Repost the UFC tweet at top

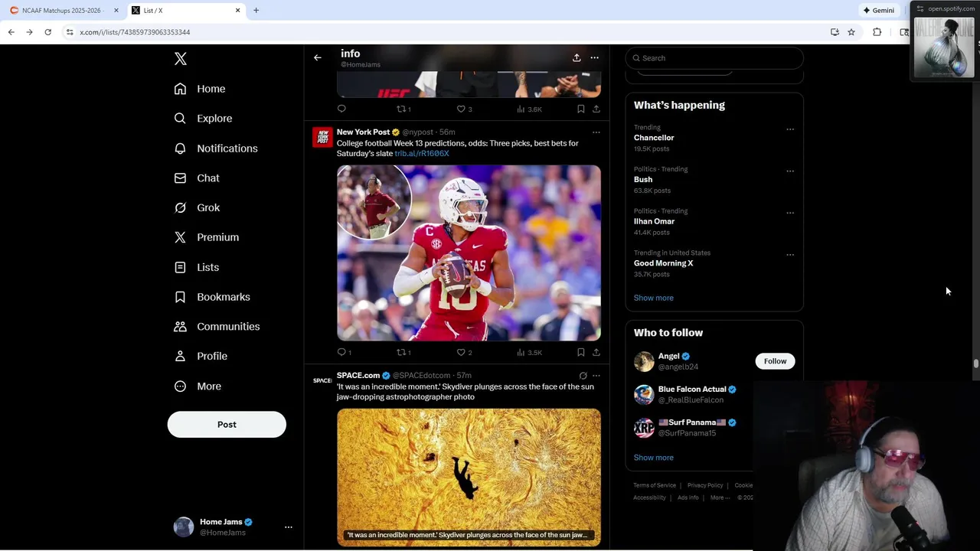(x=403, y=109)
